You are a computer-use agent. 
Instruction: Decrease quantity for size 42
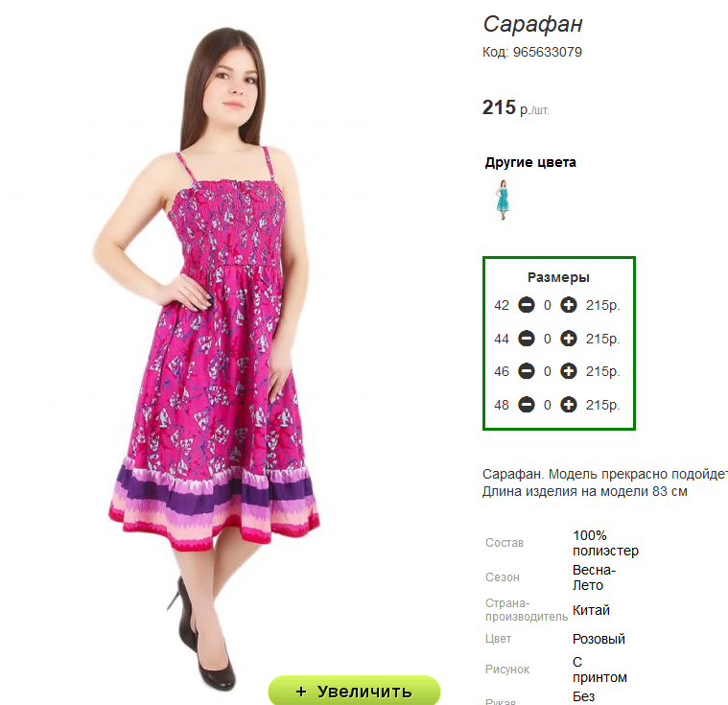pos(526,305)
